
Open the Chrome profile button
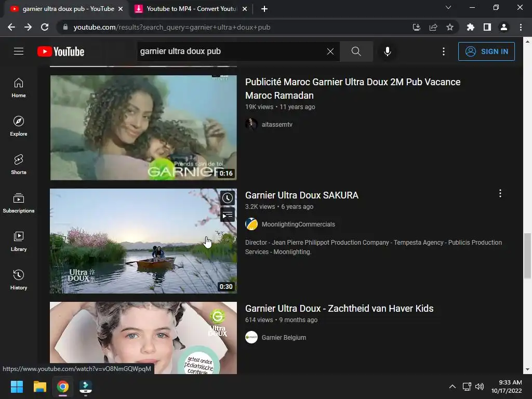click(x=504, y=27)
